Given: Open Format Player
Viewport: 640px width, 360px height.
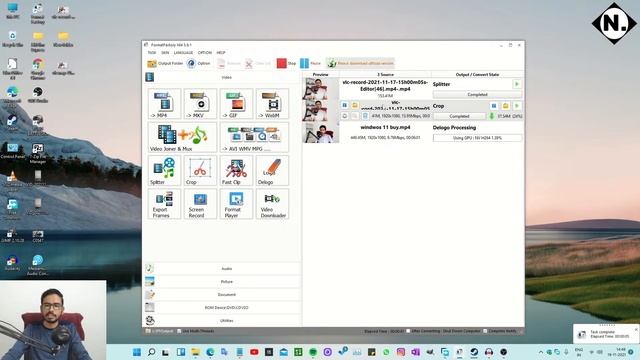Looking at the screenshot, I should [236, 204].
